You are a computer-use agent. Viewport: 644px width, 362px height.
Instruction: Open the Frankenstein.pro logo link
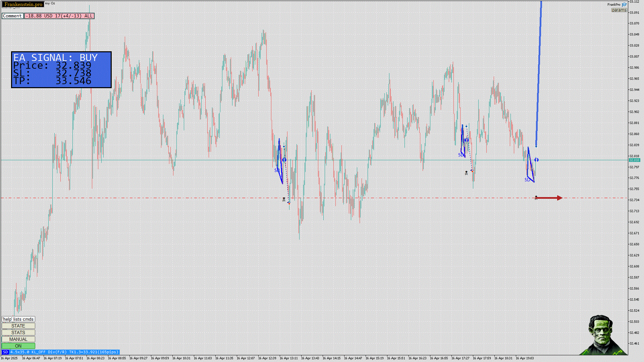(x=23, y=4)
